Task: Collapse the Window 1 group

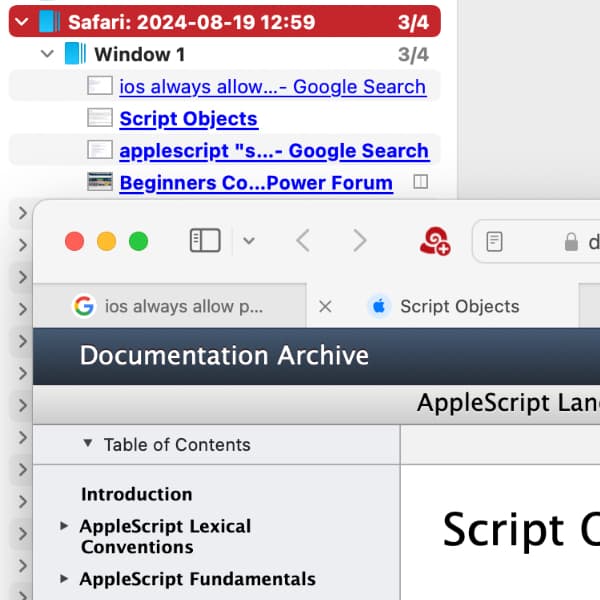Action: [47, 54]
